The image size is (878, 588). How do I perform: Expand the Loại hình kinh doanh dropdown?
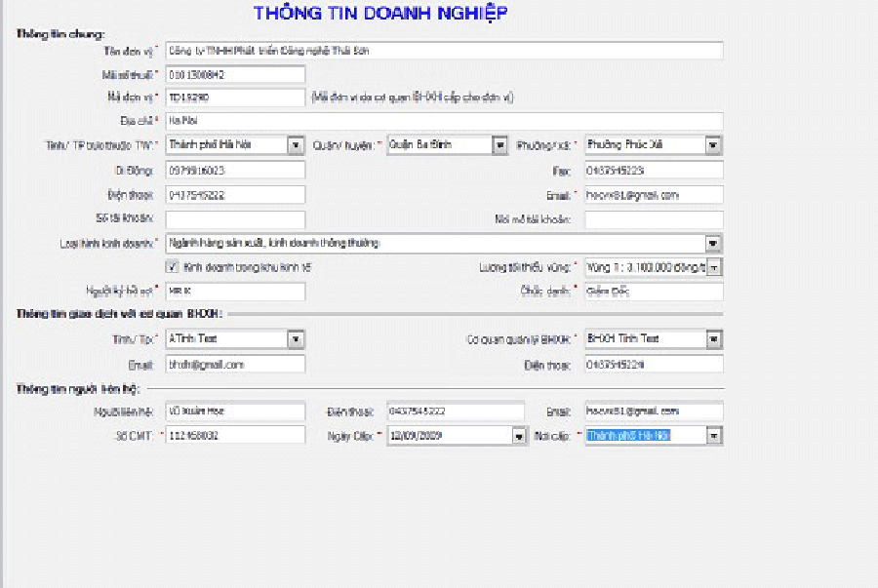tap(713, 243)
